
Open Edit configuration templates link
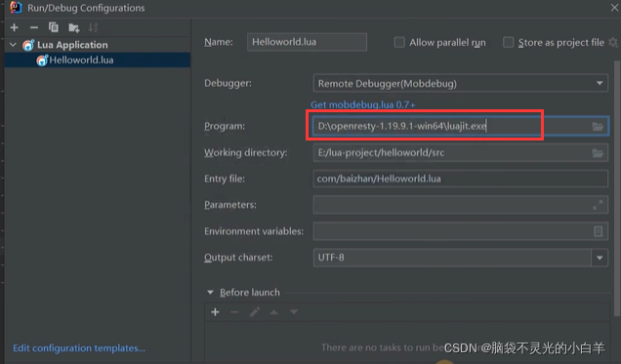coord(79,348)
